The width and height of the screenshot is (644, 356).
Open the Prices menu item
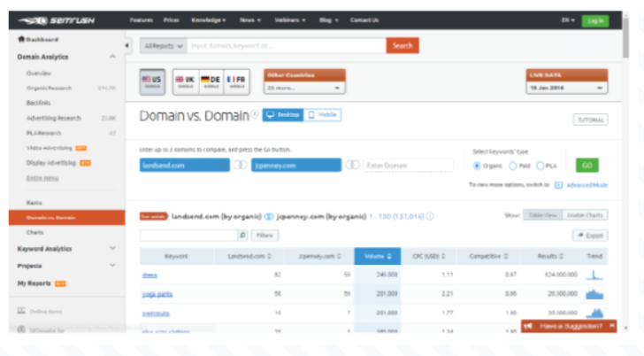(171, 20)
